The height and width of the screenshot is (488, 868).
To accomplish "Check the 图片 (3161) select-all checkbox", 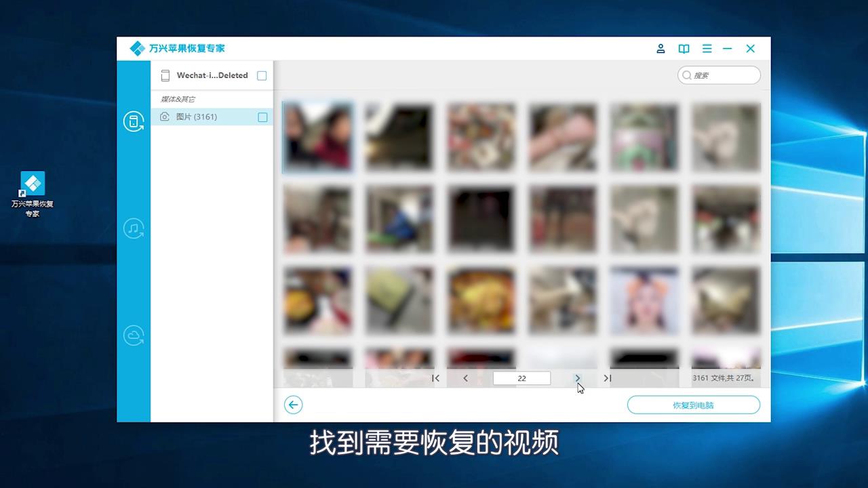I will pyautogui.click(x=262, y=117).
